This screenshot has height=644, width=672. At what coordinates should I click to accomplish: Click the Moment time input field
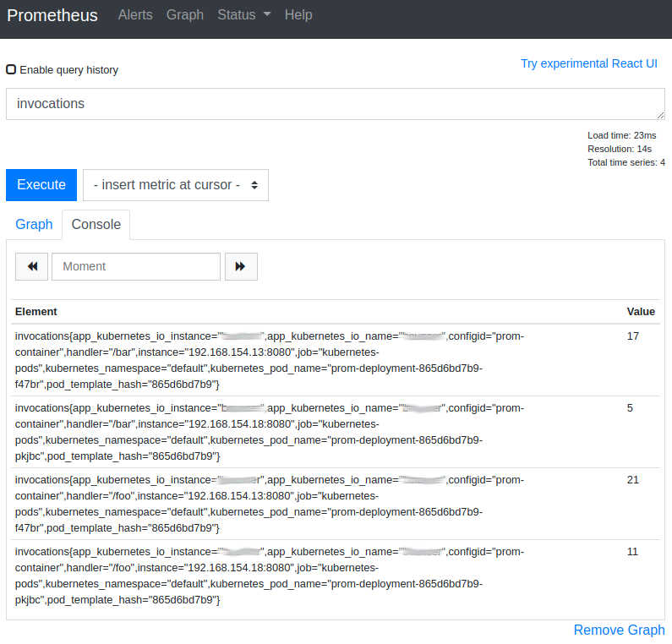pos(136,266)
